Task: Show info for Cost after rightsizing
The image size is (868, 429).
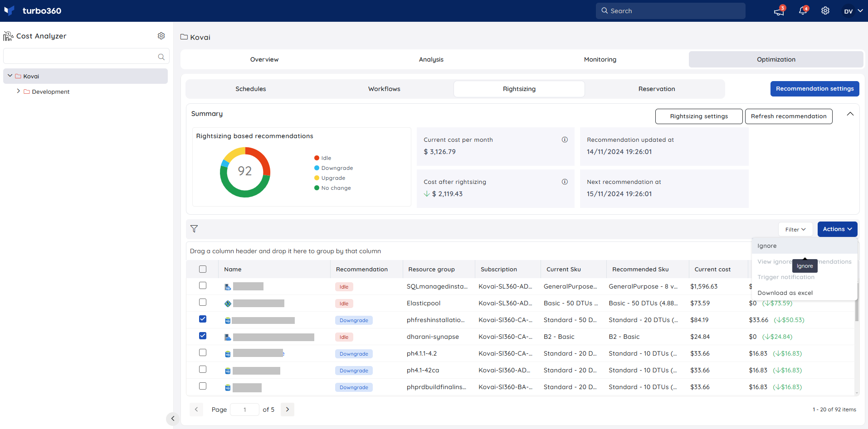Action: 565,182
